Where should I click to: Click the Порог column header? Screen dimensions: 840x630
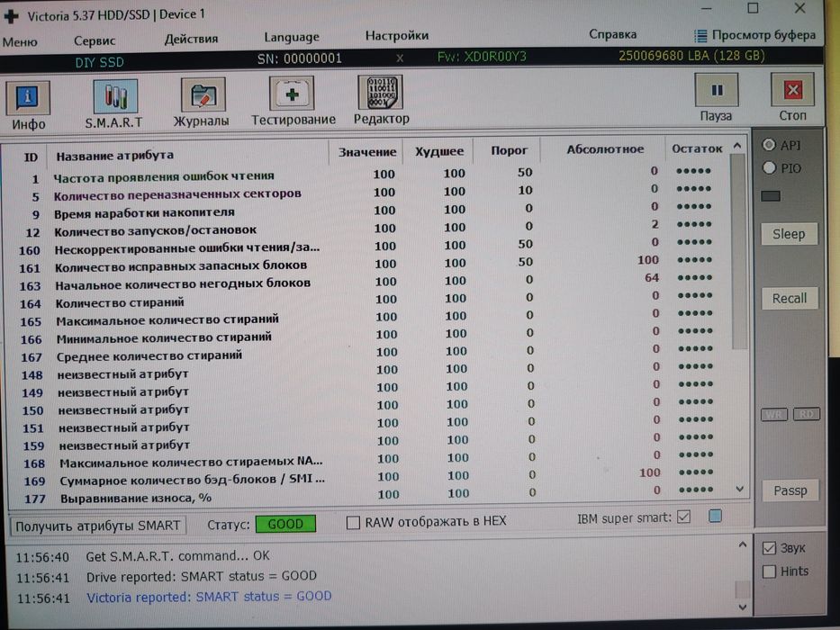click(x=509, y=150)
